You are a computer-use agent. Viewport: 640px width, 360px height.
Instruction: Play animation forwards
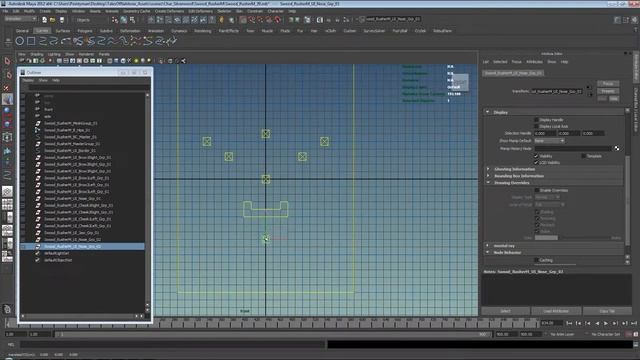[606, 323]
